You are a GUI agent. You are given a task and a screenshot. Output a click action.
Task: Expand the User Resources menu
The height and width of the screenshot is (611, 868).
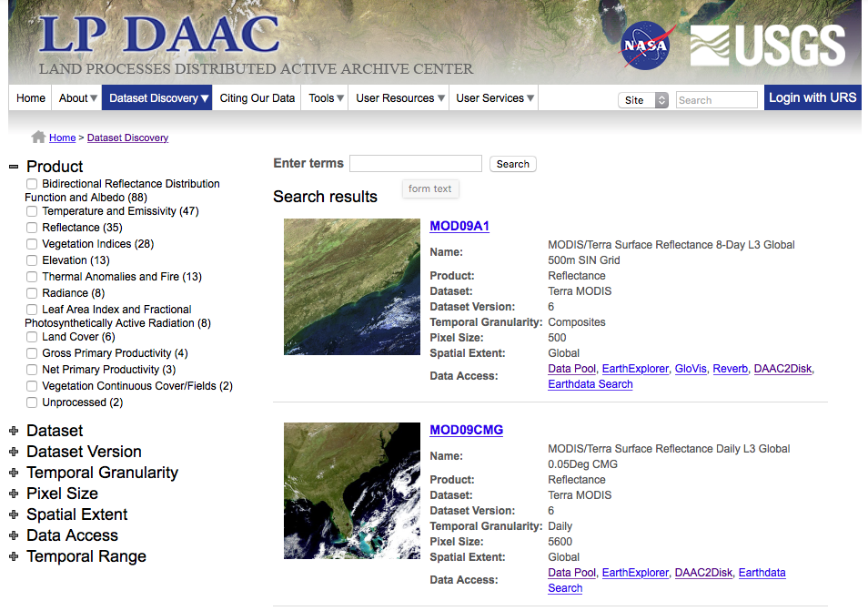tap(399, 98)
